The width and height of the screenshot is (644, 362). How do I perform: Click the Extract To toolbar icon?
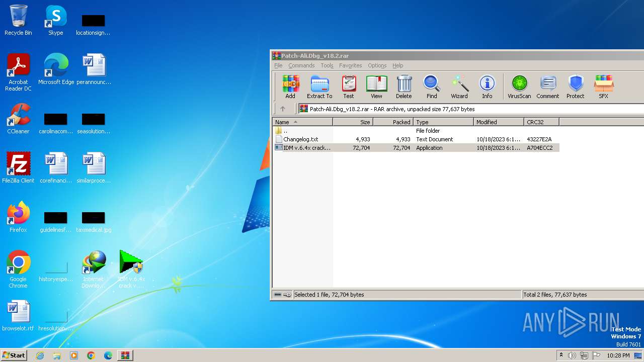[x=319, y=86]
